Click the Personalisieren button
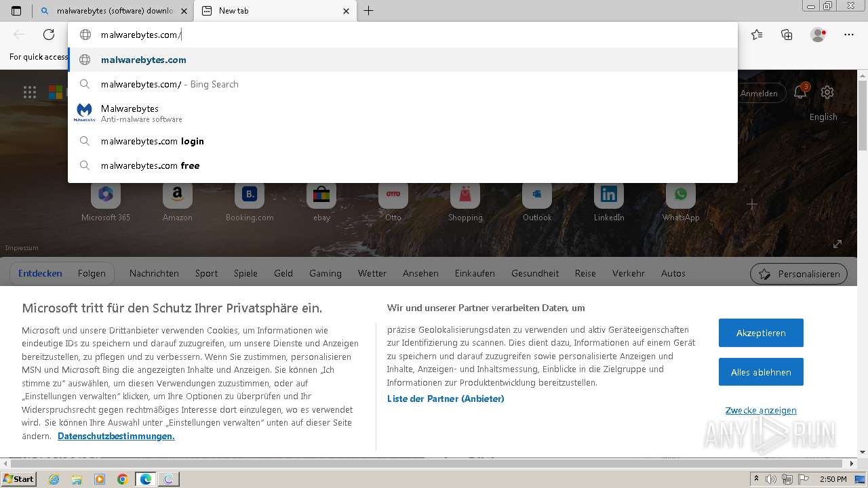This screenshot has height=488, width=868. (799, 274)
